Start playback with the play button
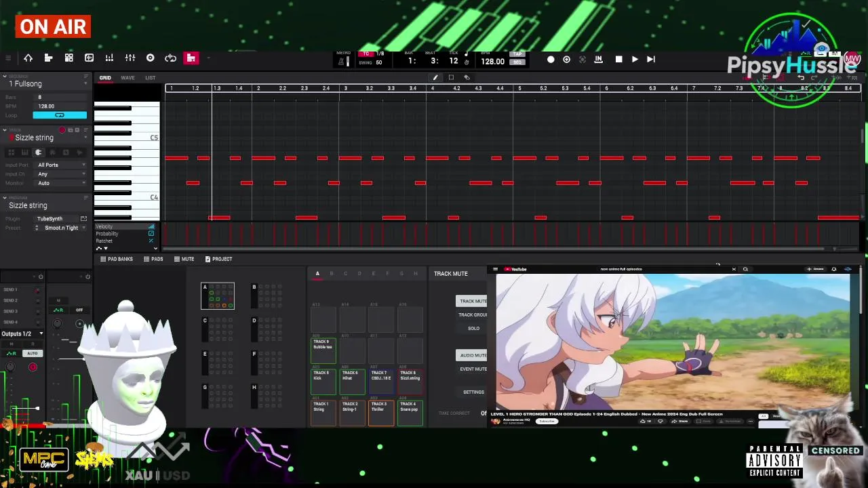 coord(635,60)
